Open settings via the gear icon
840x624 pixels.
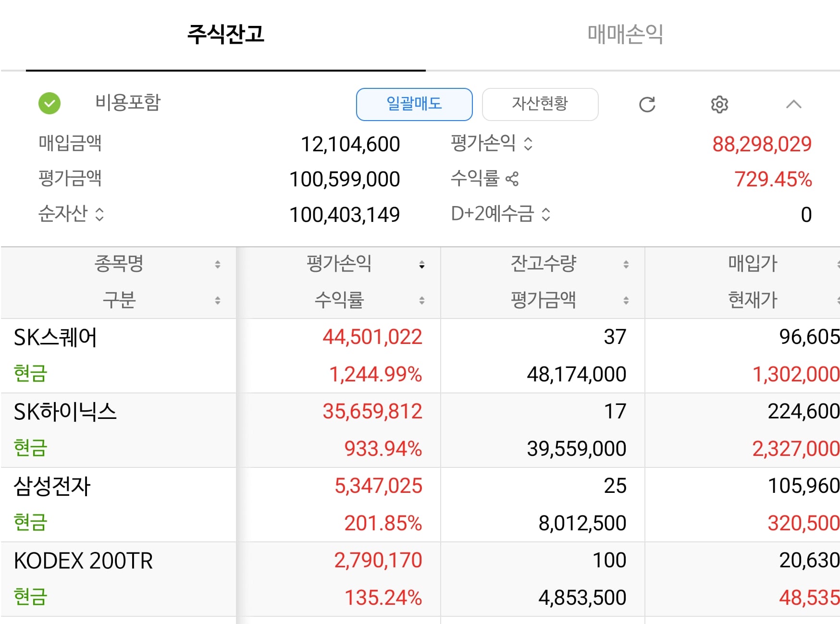pos(719,104)
